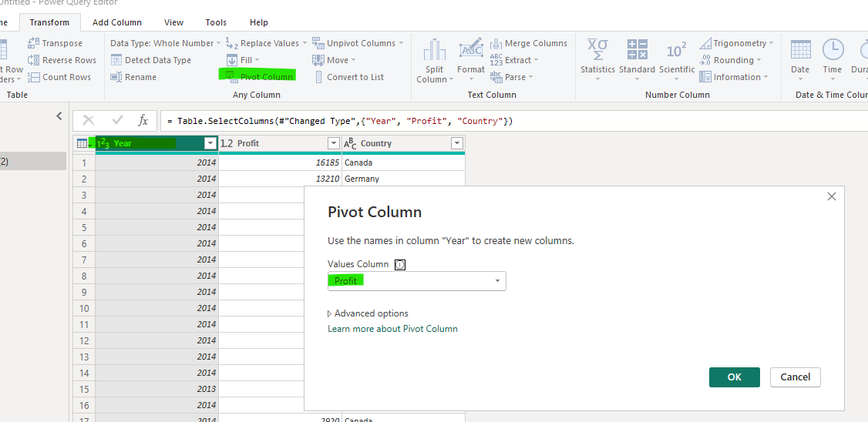Open Standard number operations

tap(637, 61)
